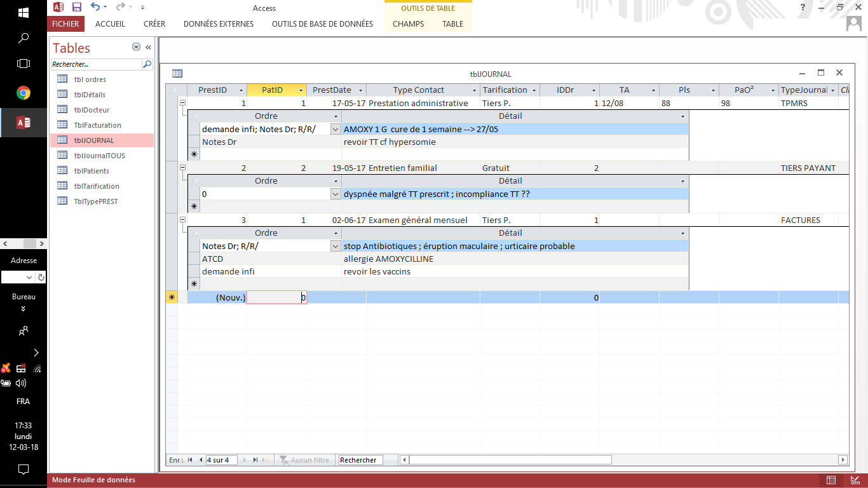Open the Access help question mark
This screenshot has width=868, height=488.
[x=803, y=7]
